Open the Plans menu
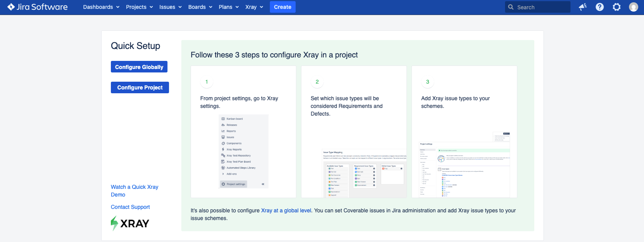 pyautogui.click(x=229, y=7)
